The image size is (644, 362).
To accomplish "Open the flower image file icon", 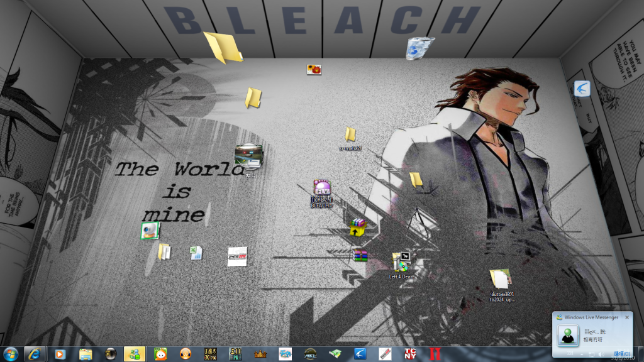I will pyautogui.click(x=314, y=69).
